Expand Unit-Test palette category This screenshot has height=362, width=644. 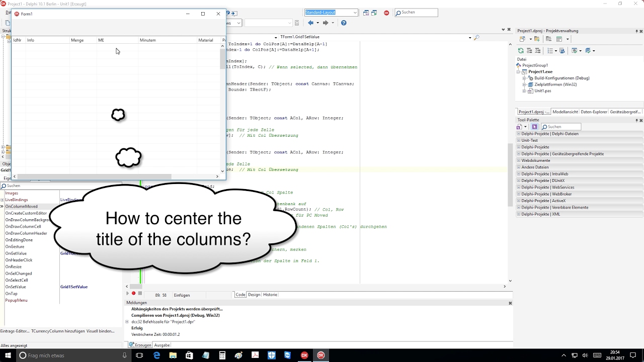[519, 140]
